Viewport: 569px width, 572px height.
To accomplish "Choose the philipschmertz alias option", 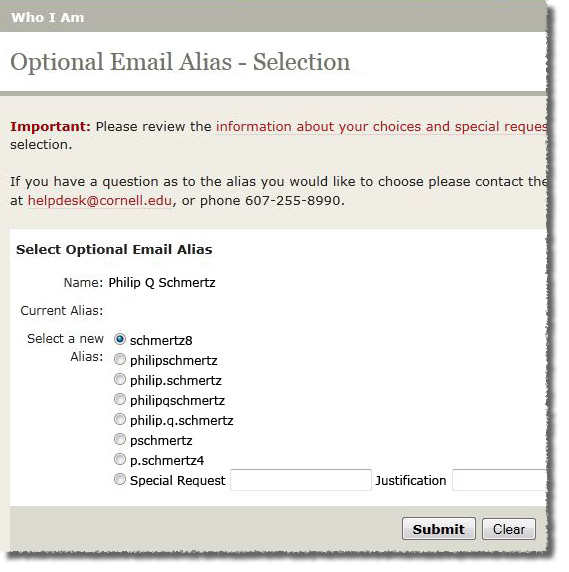I will click(x=120, y=359).
